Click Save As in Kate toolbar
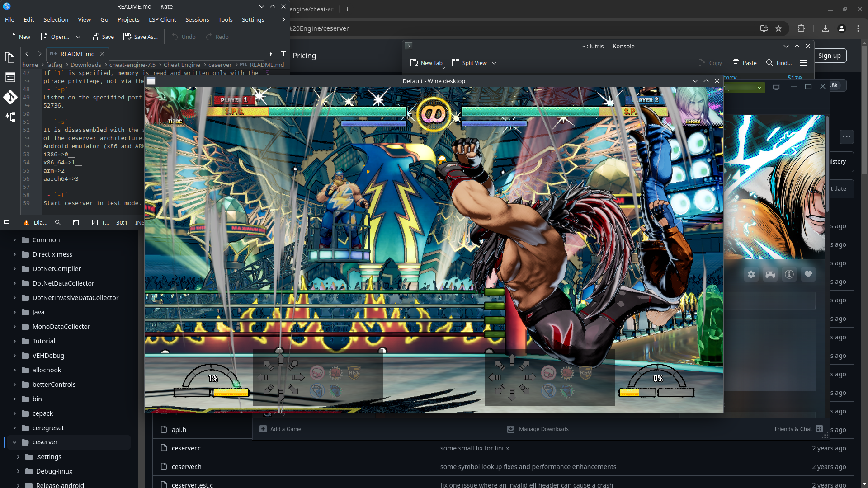 pyautogui.click(x=141, y=37)
